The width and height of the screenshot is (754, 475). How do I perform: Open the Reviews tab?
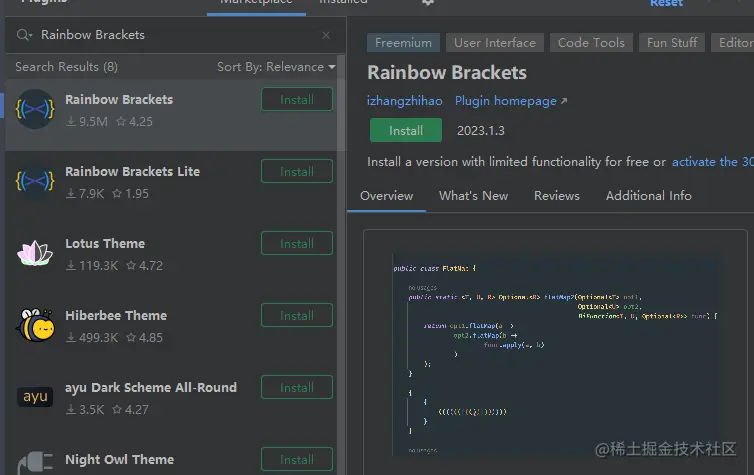(557, 196)
